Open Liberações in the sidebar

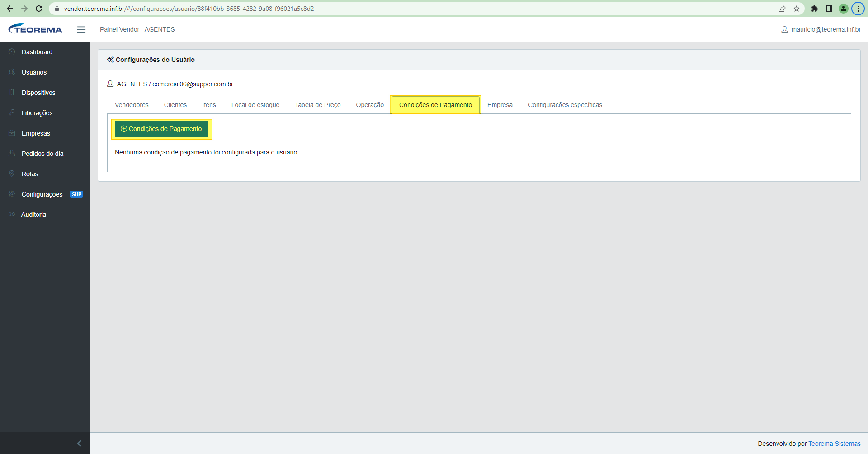coord(45,113)
